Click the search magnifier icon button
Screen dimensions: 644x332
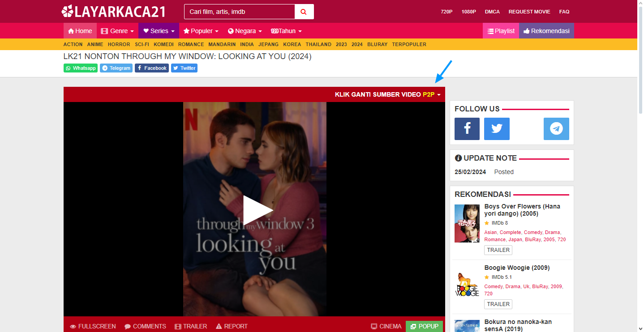click(304, 12)
